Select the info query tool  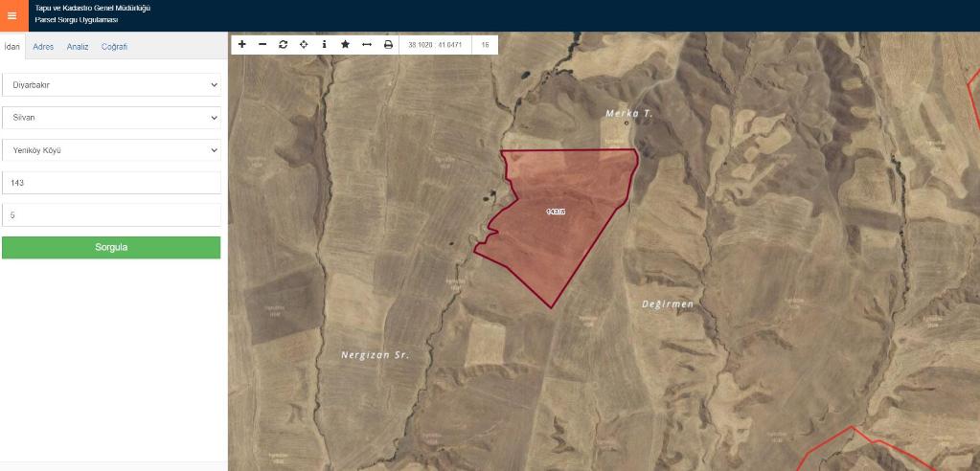click(324, 44)
